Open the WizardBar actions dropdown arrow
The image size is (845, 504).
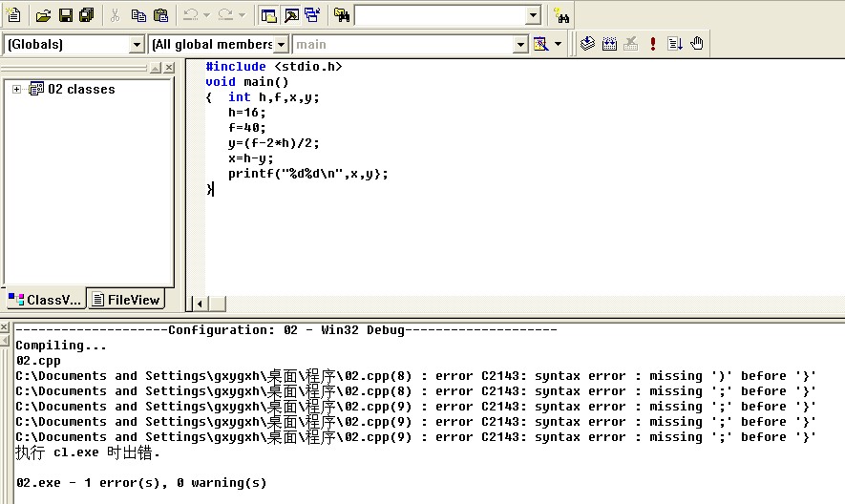(x=559, y=44)
